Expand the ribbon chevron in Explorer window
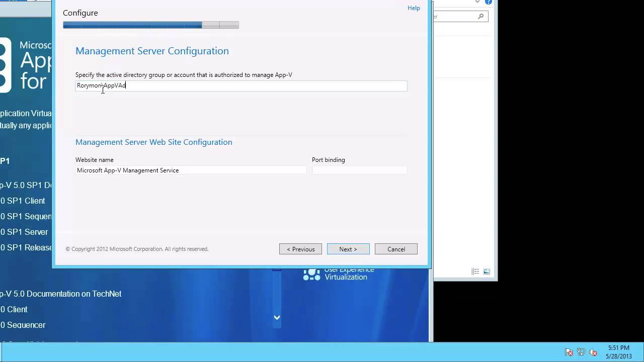 [x=477, y=2]
